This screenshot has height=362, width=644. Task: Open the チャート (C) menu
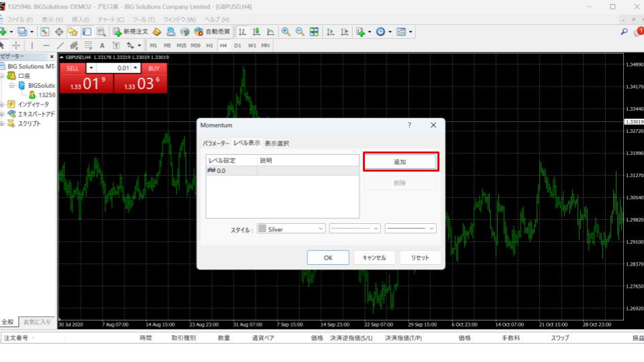point(111,19)
